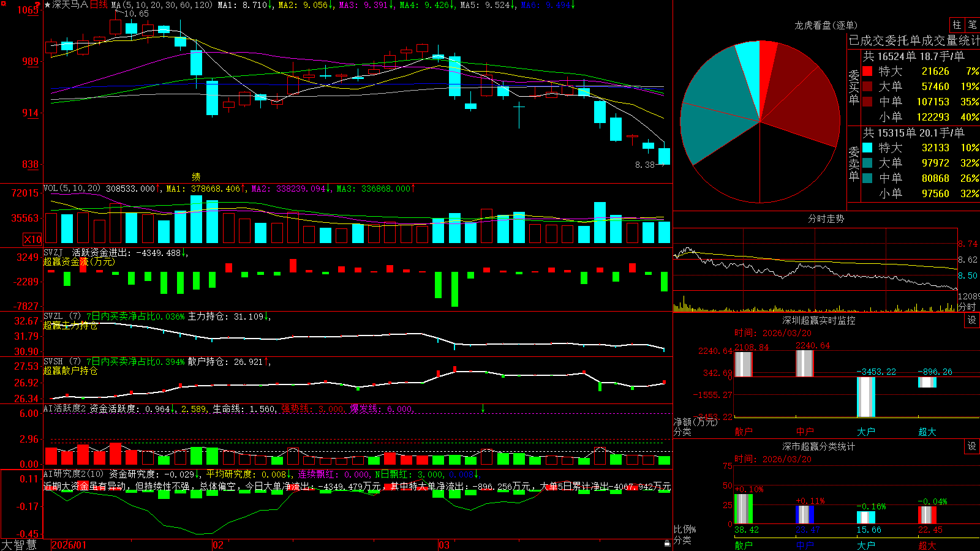Click the 笔 button in the order panel

(972, 24)
